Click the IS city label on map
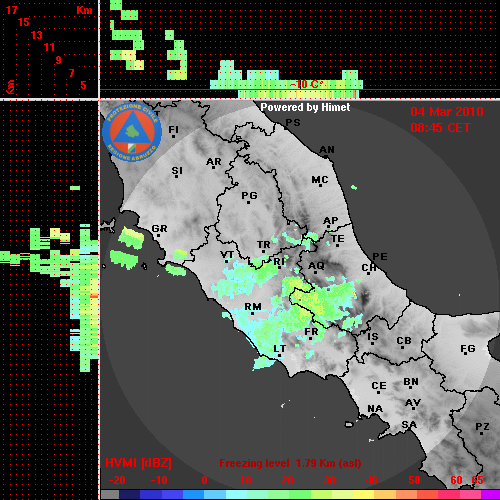This screenshot has height=500, width=500. (373, 337)
